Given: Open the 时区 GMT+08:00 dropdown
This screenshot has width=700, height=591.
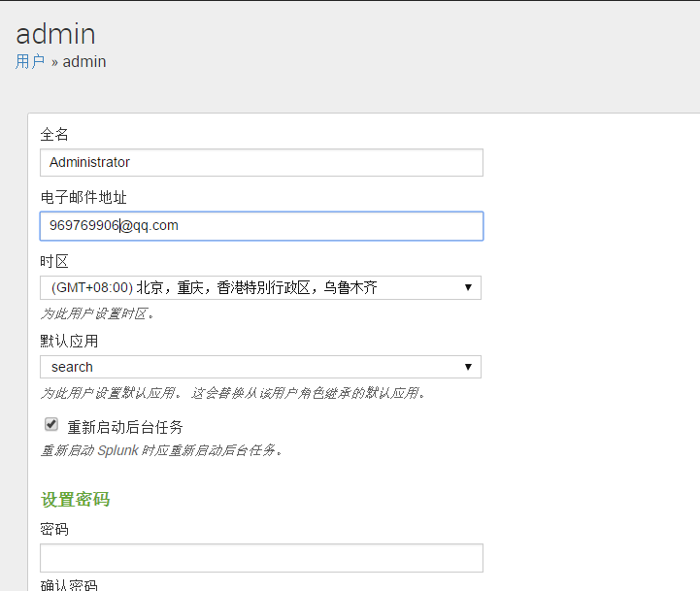Looking at the screenshot, I should [261, 287].
